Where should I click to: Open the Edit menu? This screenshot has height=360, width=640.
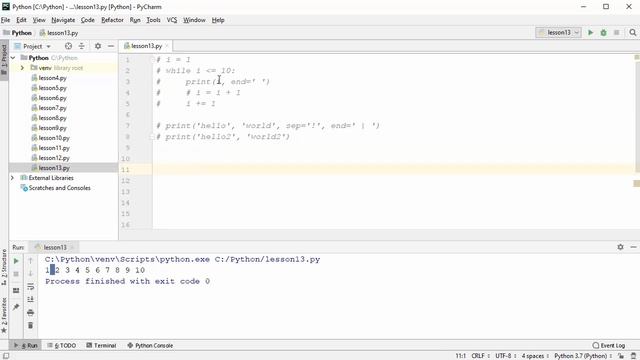21,20
